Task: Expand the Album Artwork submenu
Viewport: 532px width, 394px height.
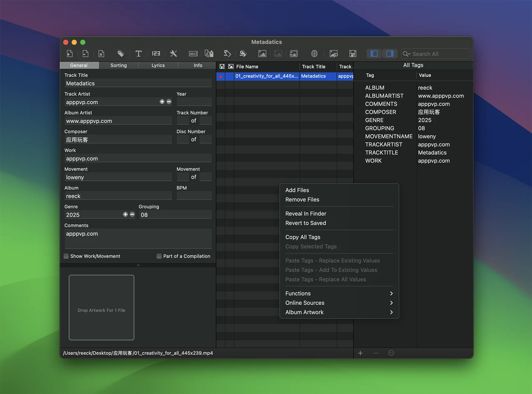Action: [339, 312]
